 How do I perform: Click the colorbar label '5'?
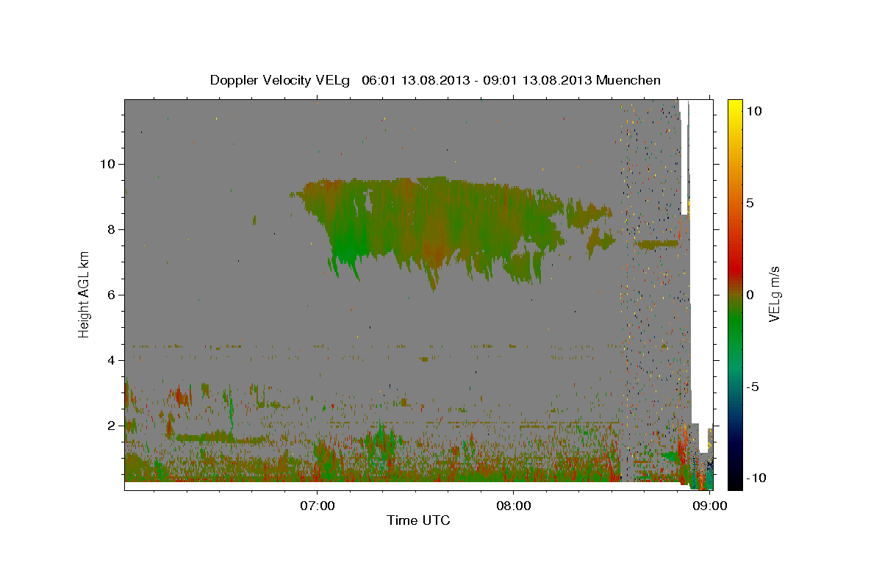click(x=750, y=203)
